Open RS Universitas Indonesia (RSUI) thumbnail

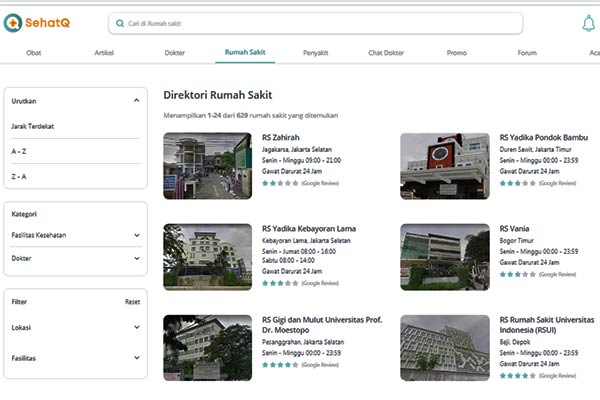click(x=445, y=348)
